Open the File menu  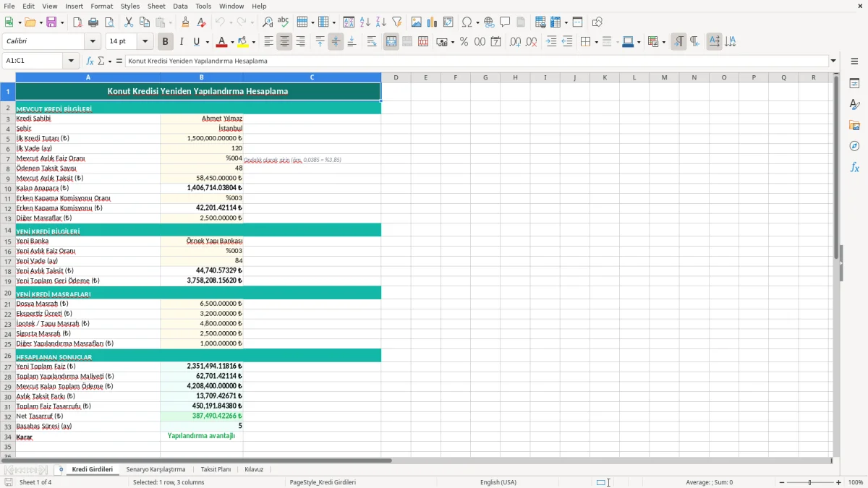click(x=9, y=6)
